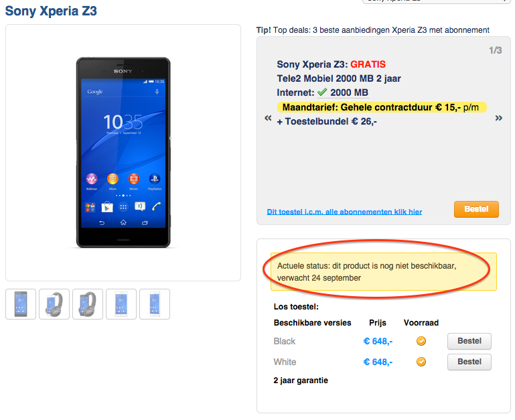Click the orange stock icon for Black
Image resolution: width=515 pixels, height=420 pixels.
tap(421, 341)
